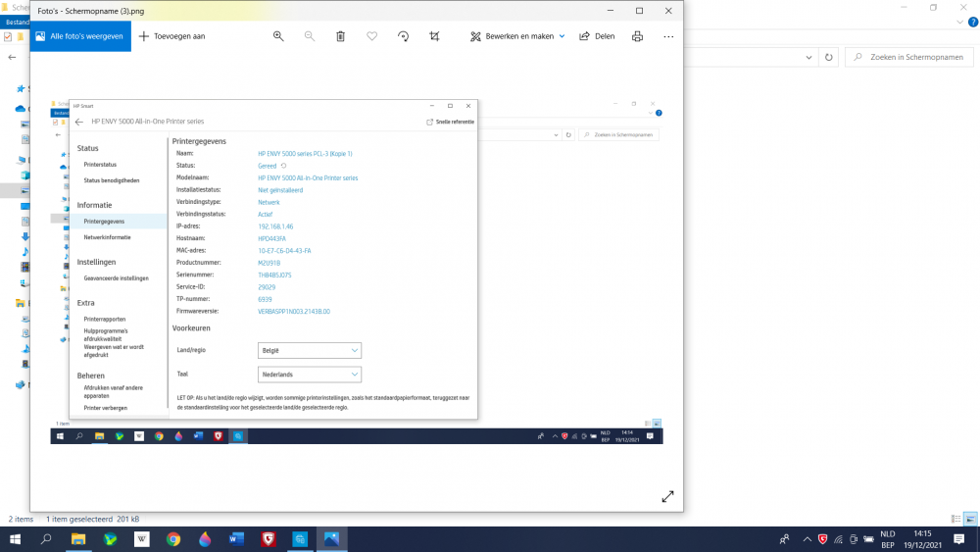
Task: Open Microsoft Word from taskbar
Action: 237,539
